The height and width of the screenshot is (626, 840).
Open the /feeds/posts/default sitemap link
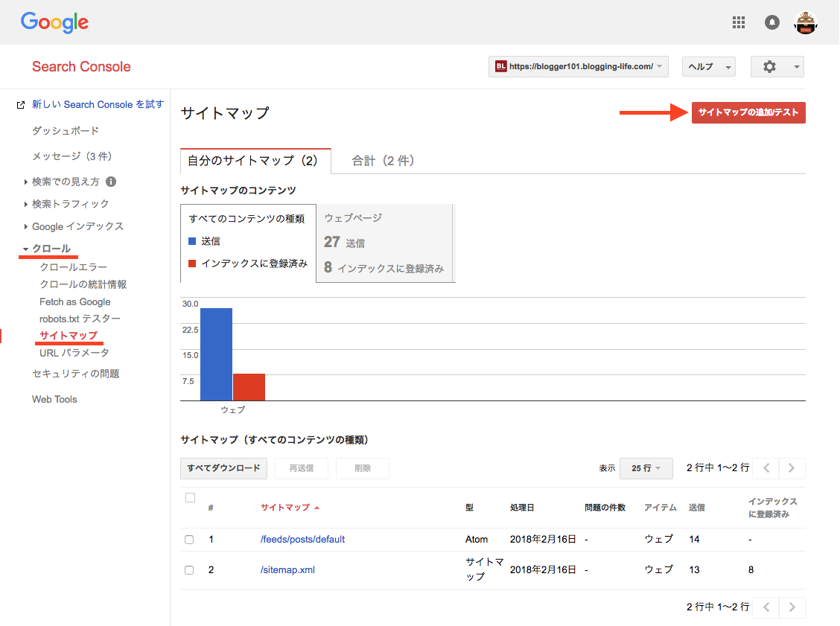pos(302,539)
